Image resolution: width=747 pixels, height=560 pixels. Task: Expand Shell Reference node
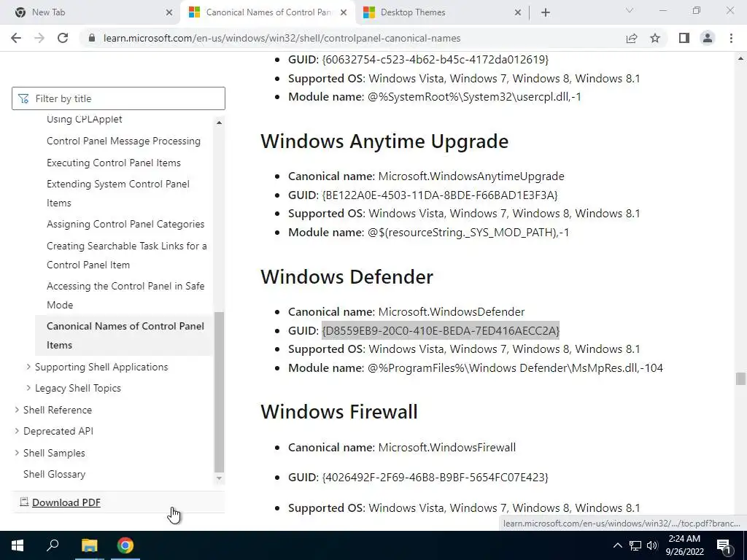point(17,410)
